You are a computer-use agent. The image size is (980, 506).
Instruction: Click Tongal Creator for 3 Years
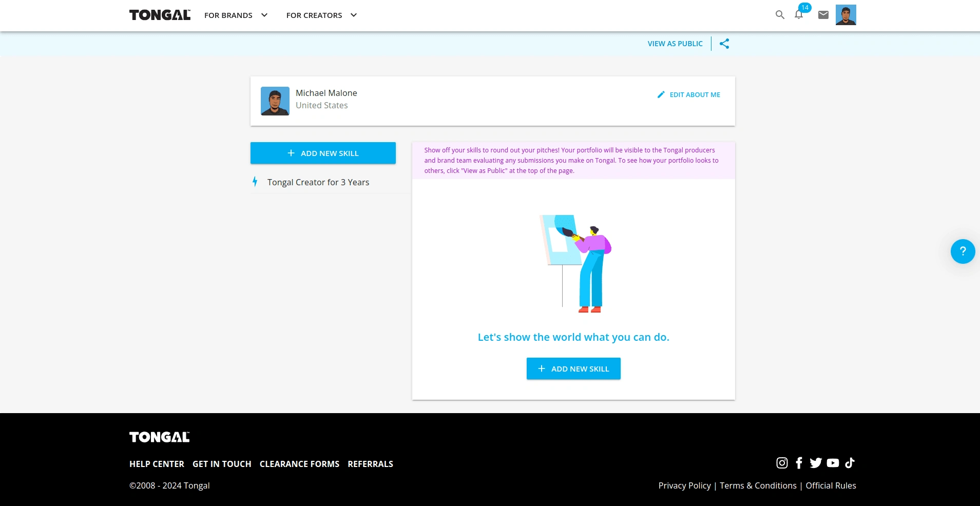click(x=318, y=182)
